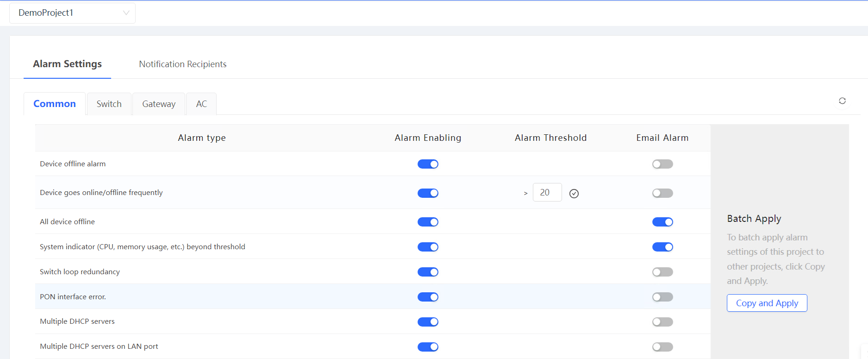The image size is (868, 359).
Task: Toggle alarm enabling for Switch loop redundancy
Action: pyautogui.click(x=428, y=272)
